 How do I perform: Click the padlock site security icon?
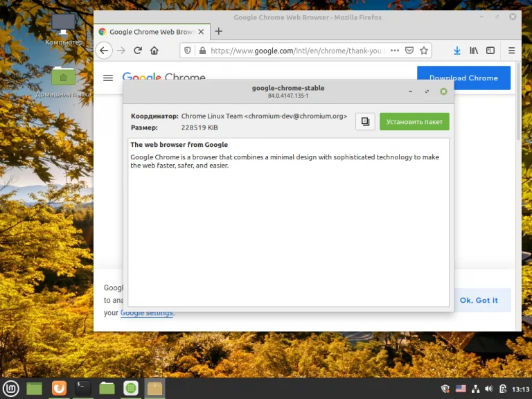pyautogui.click(x=202, y=51)
